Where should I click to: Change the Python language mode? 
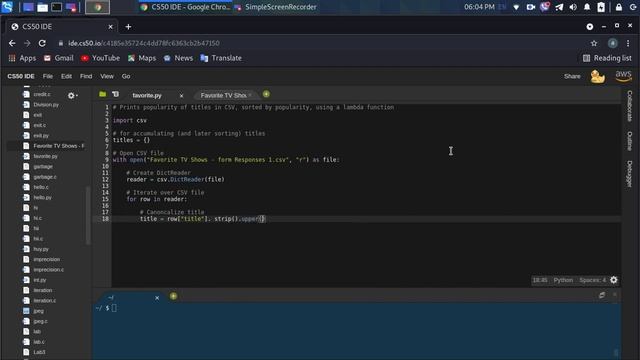[563, 280]
